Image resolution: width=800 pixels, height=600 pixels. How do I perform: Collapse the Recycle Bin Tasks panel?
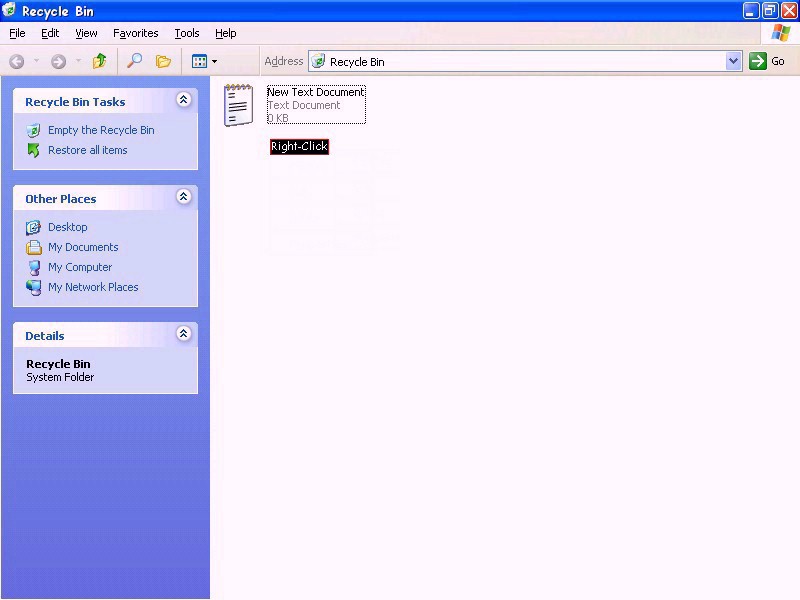pyautogui.click(x=184, y=100)
